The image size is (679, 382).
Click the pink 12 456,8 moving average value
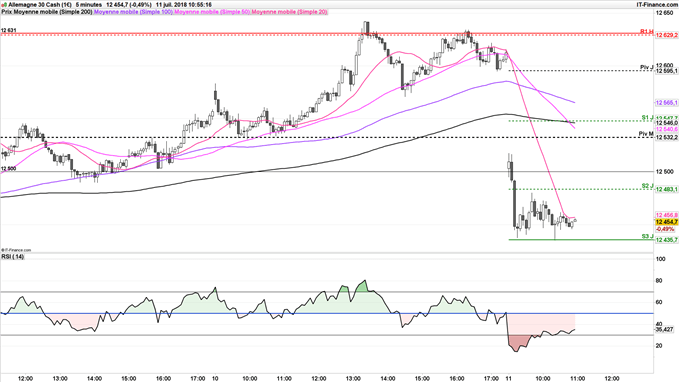pos(666,215)
